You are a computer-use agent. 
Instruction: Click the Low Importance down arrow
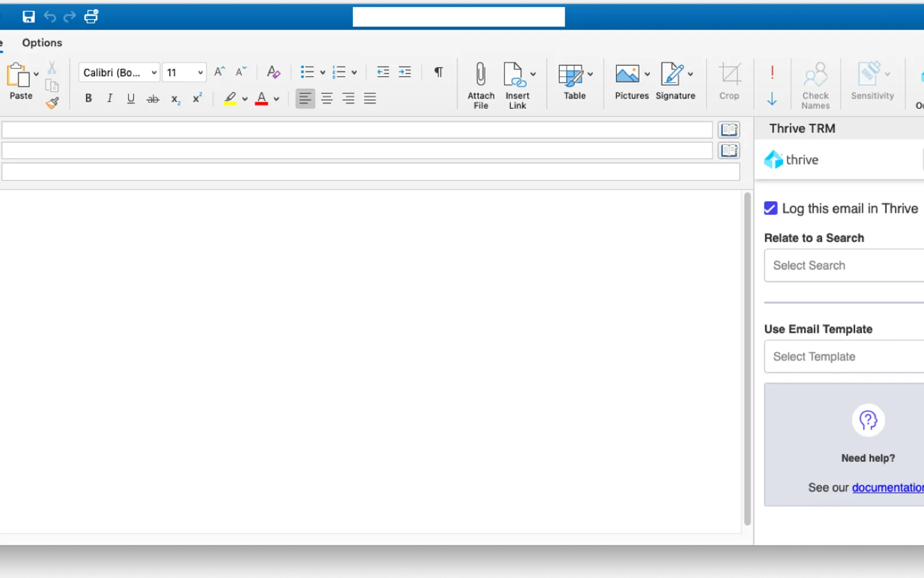click(772, 99)
